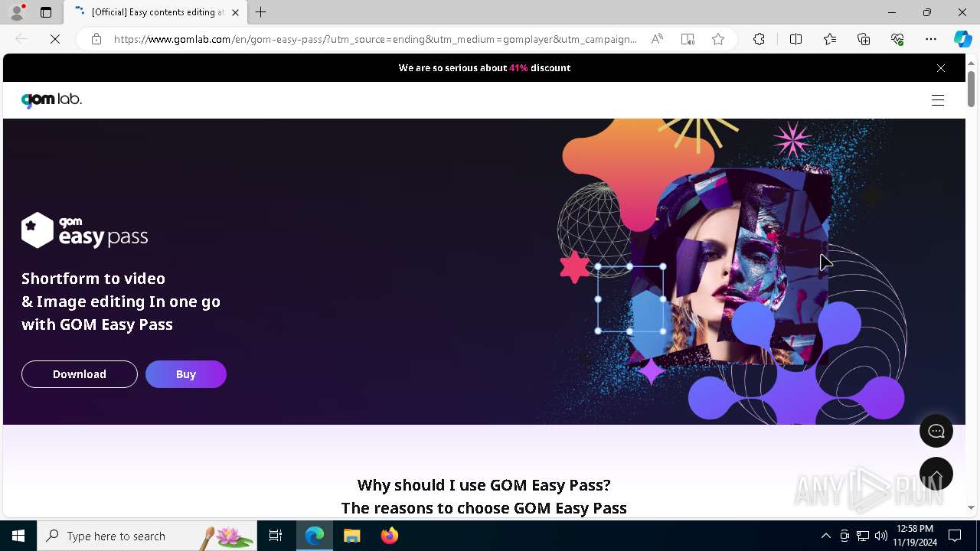The image size is (980, 551).
Task: Click 'The reasons to choose GOM Easy Pass' text
Action: [x=484, y=508]
